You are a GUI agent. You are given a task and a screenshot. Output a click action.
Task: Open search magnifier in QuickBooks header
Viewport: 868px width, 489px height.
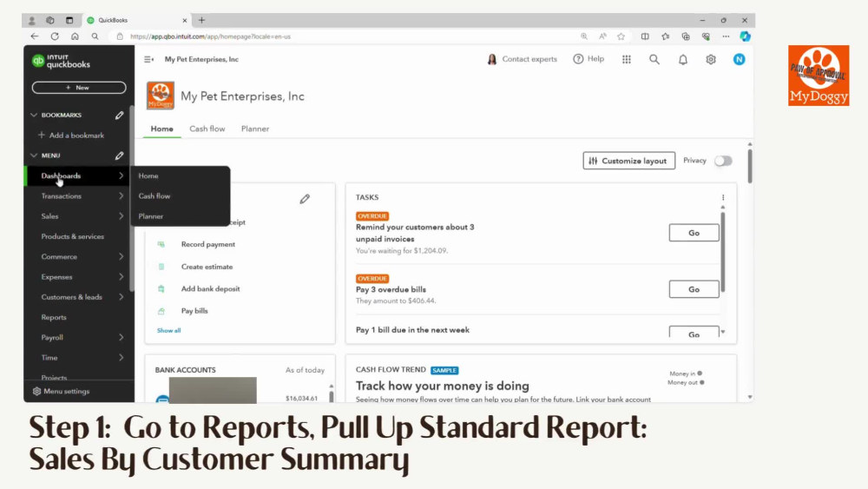point(654,59)
